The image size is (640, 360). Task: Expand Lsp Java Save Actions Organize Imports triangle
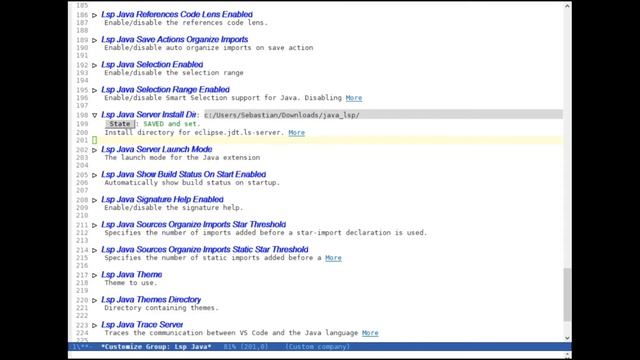[x=94, y=40]
